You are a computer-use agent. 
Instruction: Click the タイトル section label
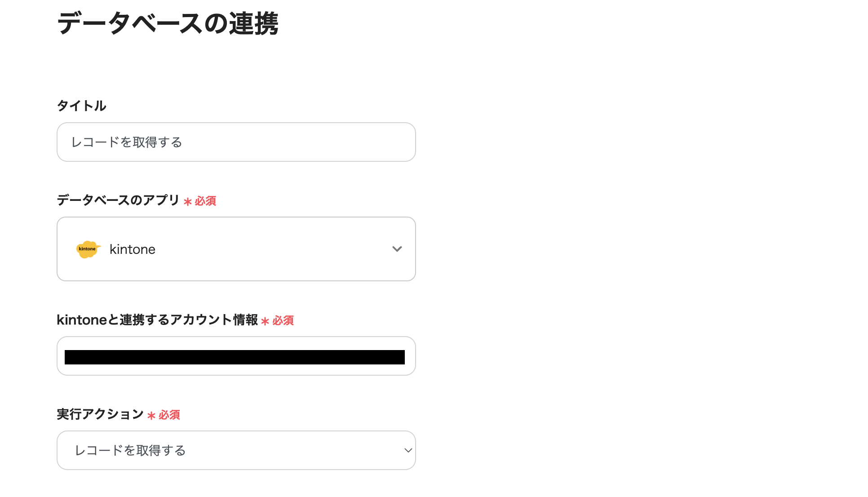tap(81, 105)
